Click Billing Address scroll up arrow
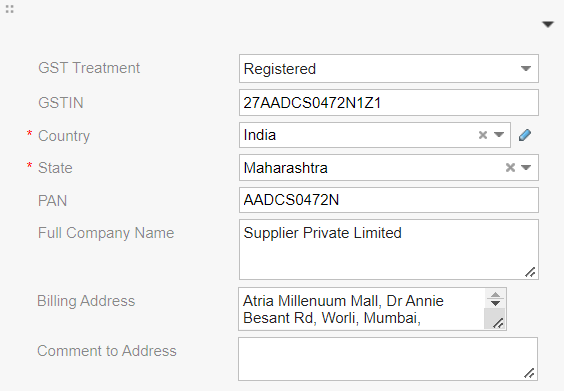The width and height of the screenshot is (564, 391). coord(495,295)
